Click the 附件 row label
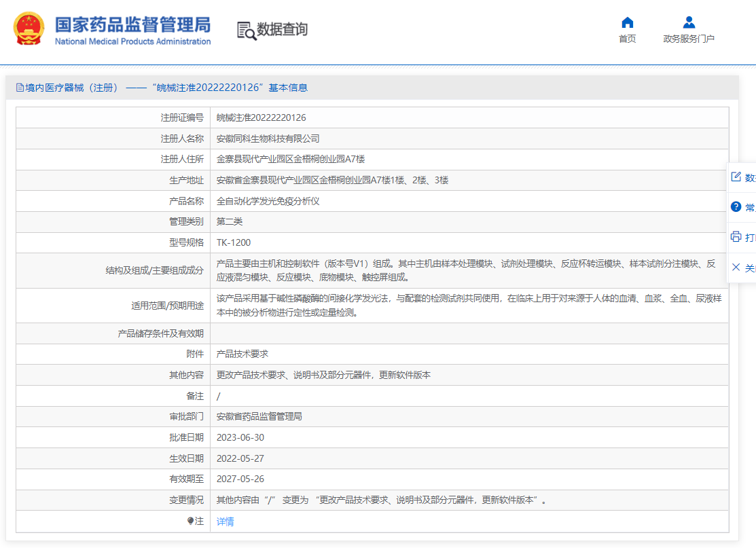756x548 pixels. click(195, 354)
